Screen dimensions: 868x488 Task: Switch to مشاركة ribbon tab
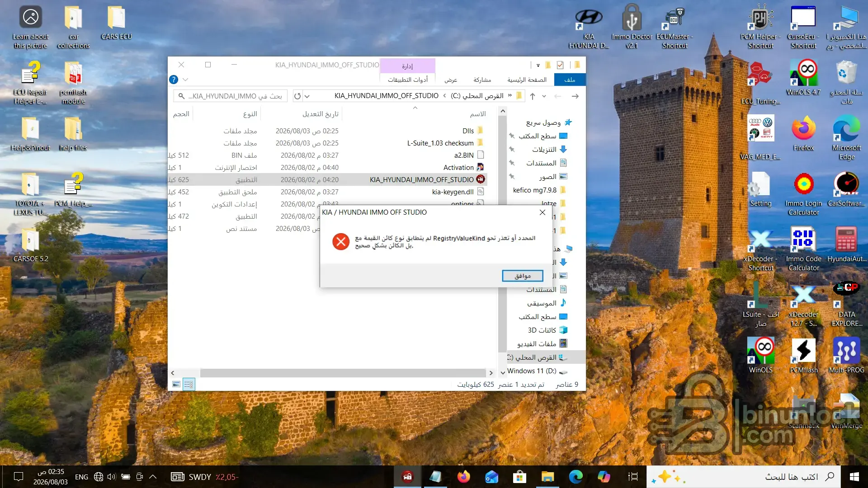(x=482, y=80)
